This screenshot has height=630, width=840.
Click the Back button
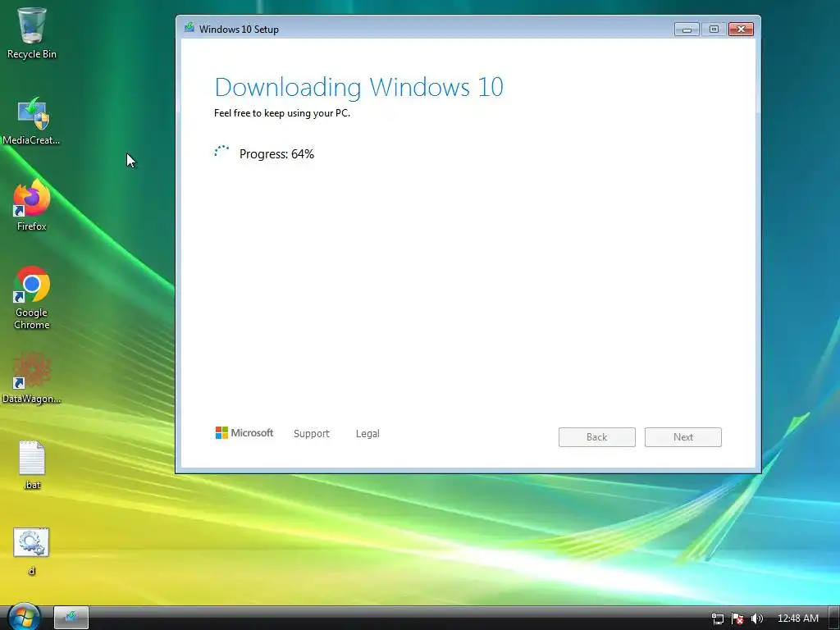pyautogui.click(x=597, y=437)
